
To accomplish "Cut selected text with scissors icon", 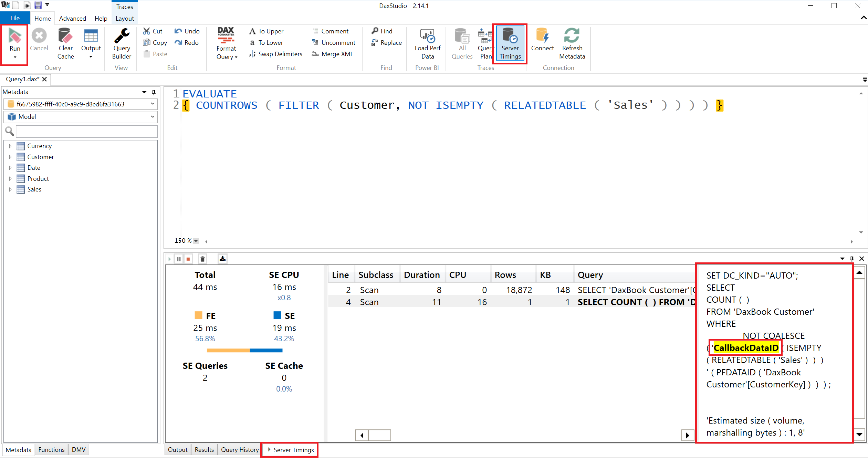I will point(153,31).
